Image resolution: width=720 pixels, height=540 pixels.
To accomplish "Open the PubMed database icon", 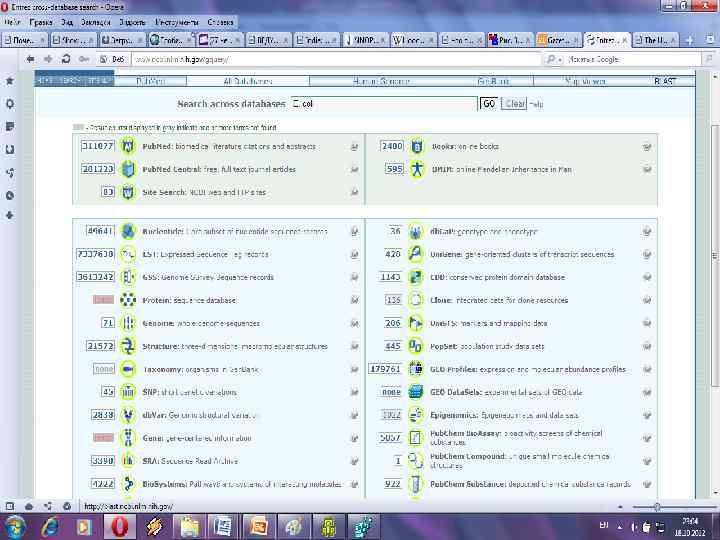I will tap(128, 146).
